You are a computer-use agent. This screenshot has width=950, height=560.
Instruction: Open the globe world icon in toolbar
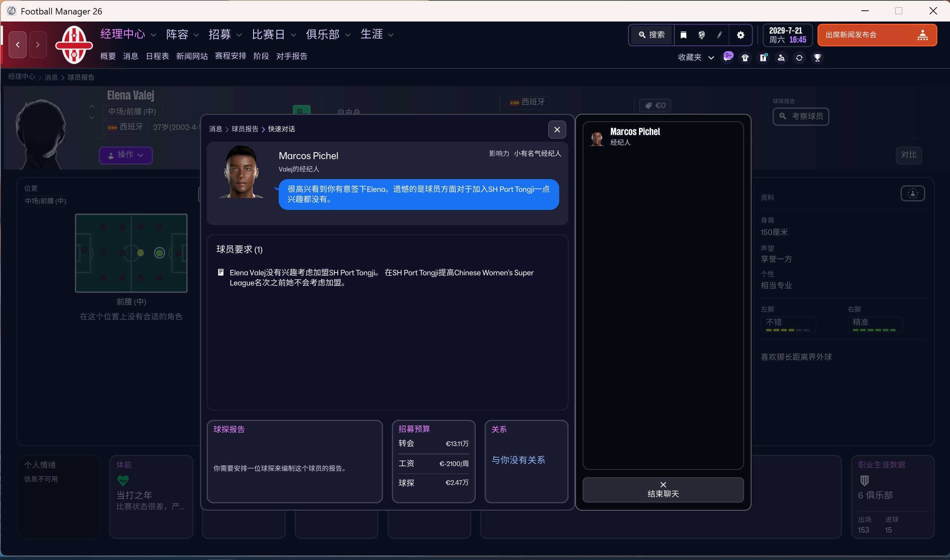pyautogui.click(x=701, y=35)
